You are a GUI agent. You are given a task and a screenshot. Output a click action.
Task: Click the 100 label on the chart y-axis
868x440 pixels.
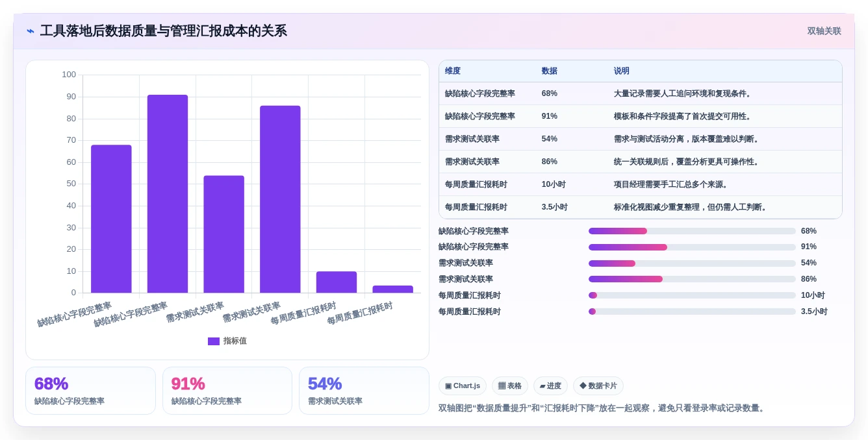(x=69, y=75)
